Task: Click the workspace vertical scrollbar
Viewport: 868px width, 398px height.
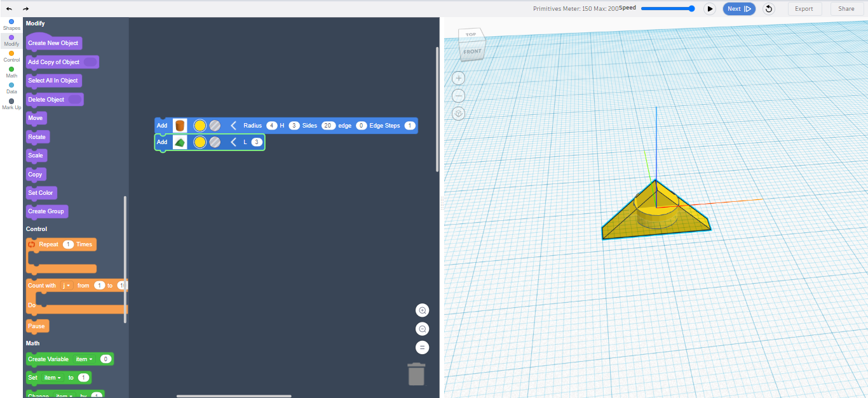Action: (x=437, y=109)
